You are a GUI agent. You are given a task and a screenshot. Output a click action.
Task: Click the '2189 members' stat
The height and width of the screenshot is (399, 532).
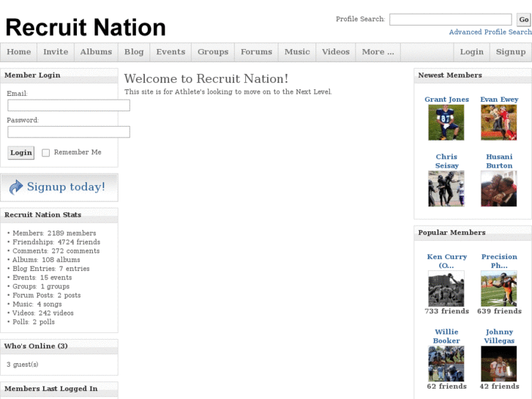(72, 234)
